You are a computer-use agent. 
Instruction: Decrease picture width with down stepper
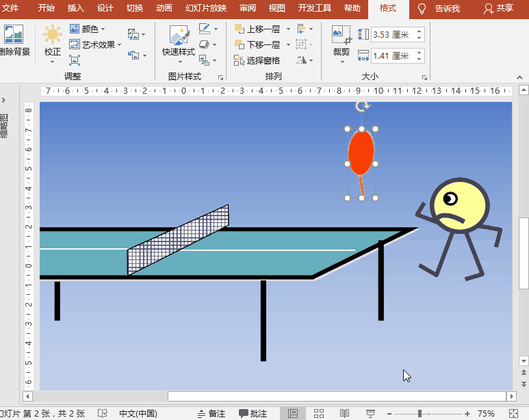pyautogui.click(x=420, y=59)
